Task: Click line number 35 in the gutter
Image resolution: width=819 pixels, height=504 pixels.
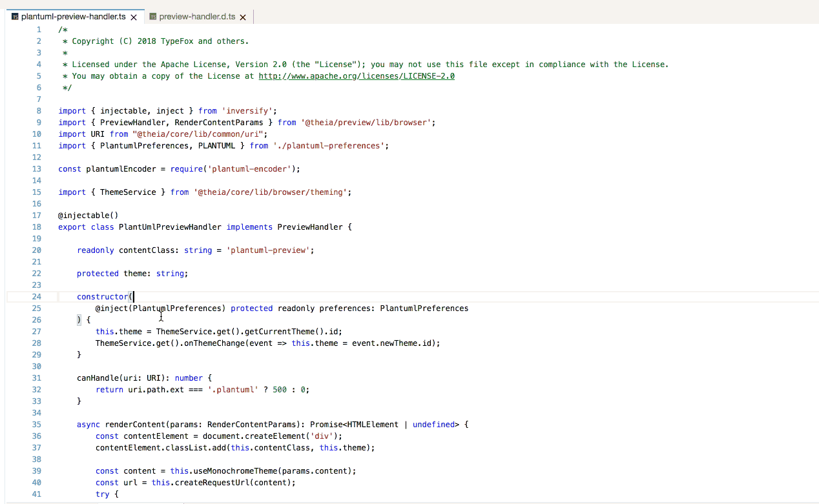Action: pyautogui.click(x=36, y=425)
